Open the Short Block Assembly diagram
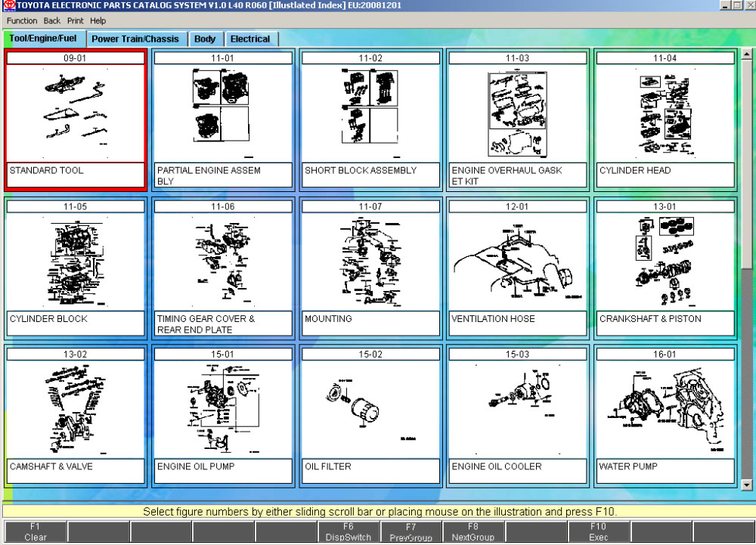Image resolution: width=756 pixels, height=545 pixels. tap(370, 113)
